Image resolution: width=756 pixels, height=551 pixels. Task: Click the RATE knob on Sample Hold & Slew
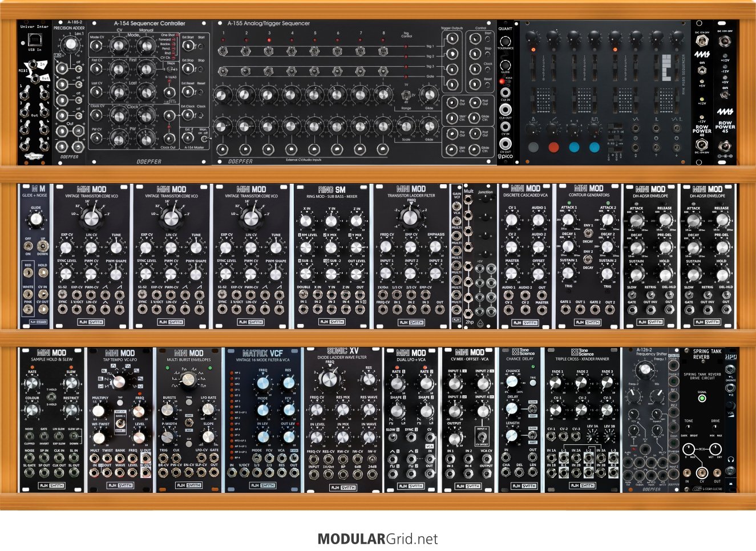tap(31, 384)
